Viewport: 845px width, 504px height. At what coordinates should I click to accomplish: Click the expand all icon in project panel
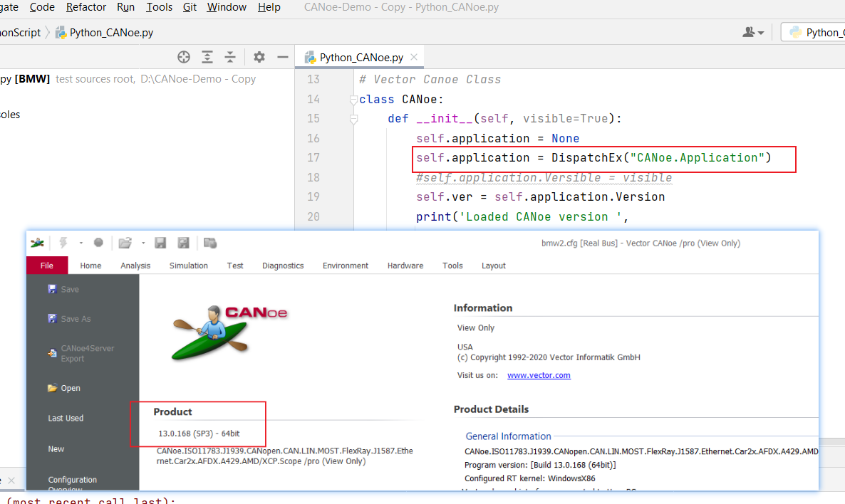pyautogui.click(x=207, y=57)
